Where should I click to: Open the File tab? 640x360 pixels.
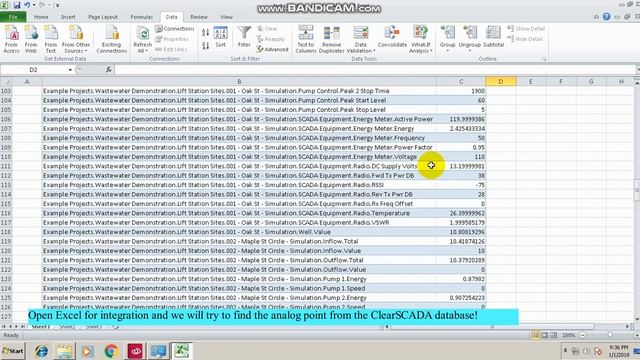(x=13, y=17)
